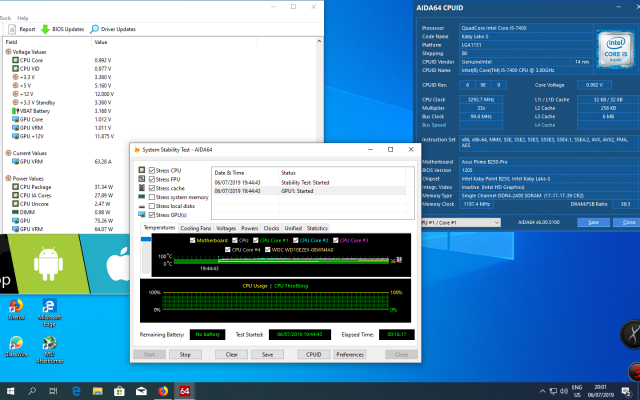Click the Android robot tile
The image size is (640, 400).
click(49, 264)
